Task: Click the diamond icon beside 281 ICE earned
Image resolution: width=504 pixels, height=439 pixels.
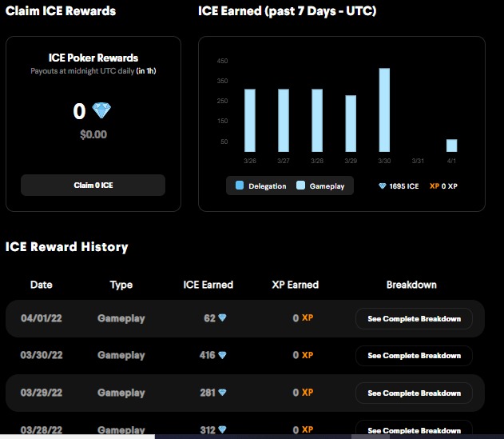Action: (222, 393)
